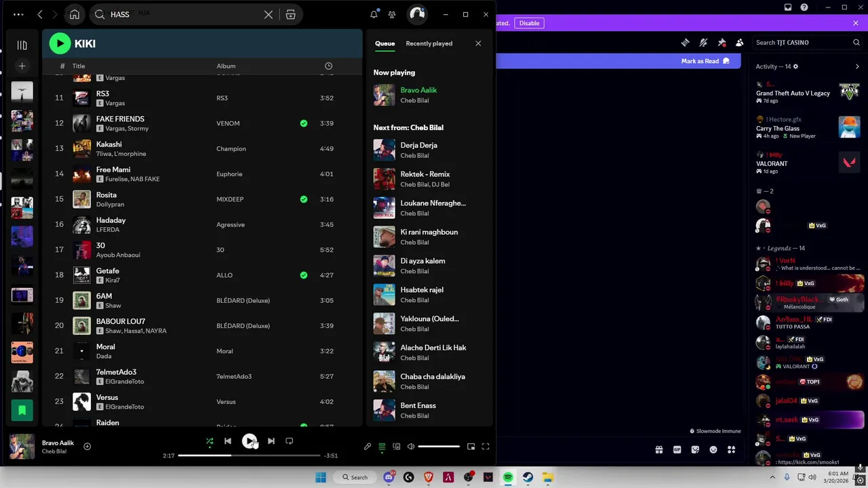
Task: Open Discord GIF picker
Action: (x=677, y=449)
